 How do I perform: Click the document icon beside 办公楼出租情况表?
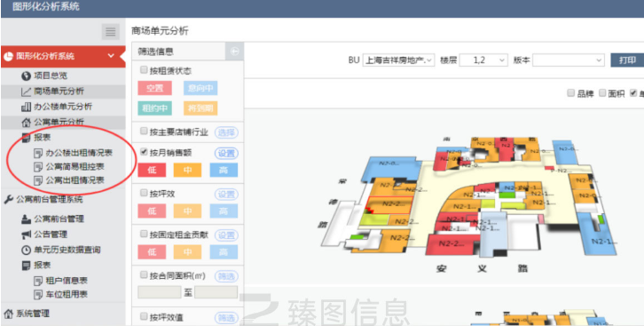[x=38, y=154]
